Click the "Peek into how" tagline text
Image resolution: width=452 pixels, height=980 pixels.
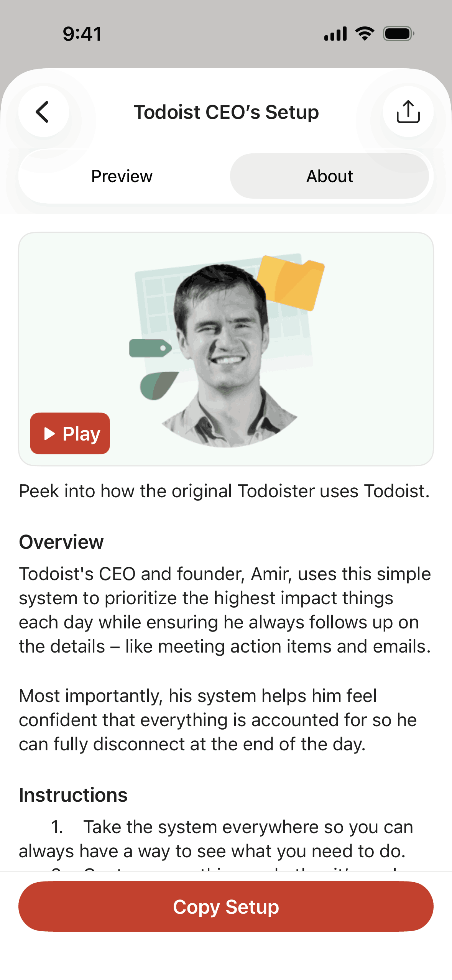pyautogui.click(x=224, y=491)
